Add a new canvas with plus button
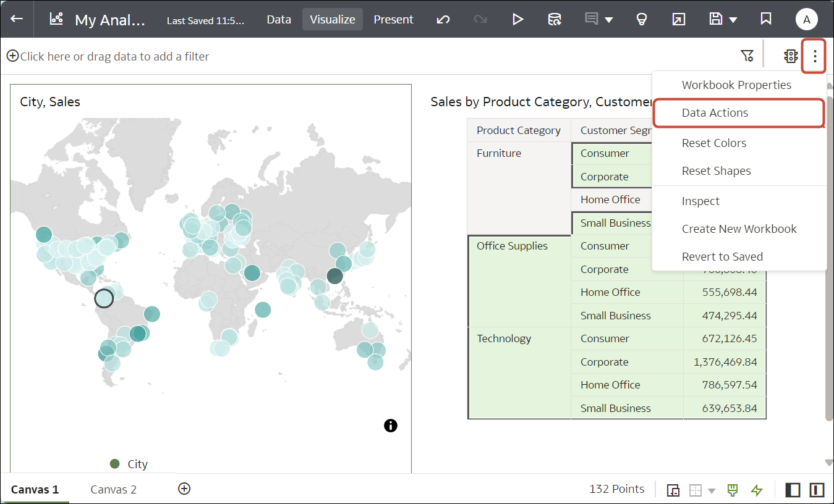 [x=184, y=489]
